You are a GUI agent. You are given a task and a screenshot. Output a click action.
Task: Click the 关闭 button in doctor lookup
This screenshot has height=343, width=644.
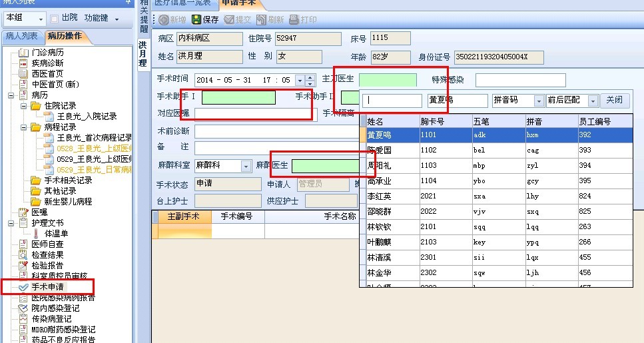click(615, 100)
